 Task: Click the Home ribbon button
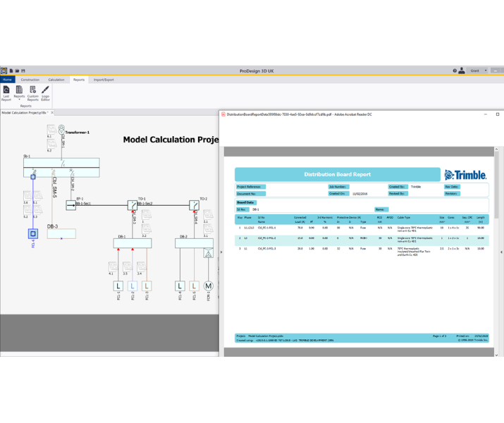coord(7,80)
